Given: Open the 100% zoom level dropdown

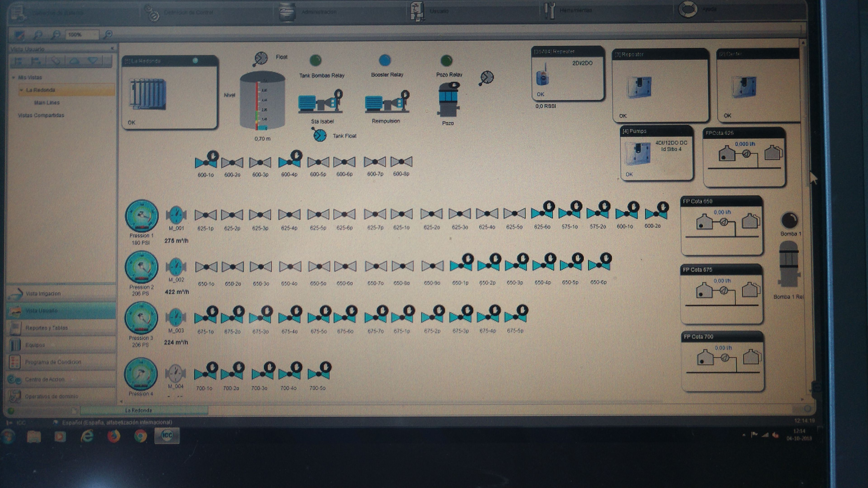Looking at the screenshot, I should coord(82,34).
